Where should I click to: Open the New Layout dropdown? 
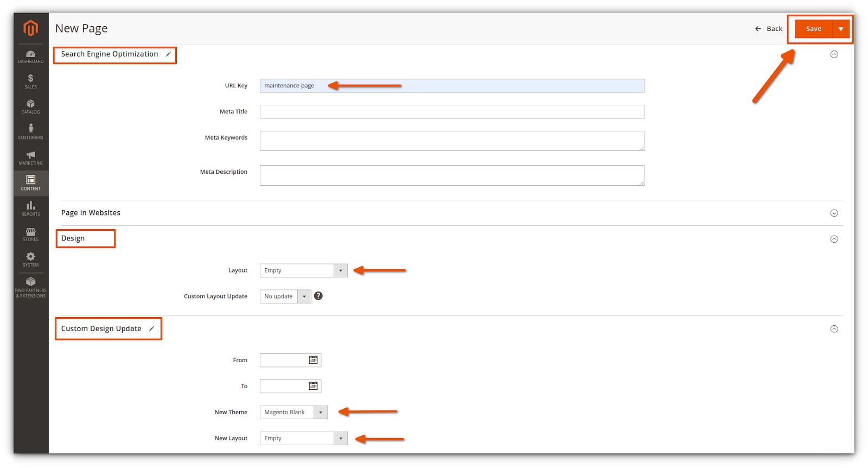click(304, 439)
